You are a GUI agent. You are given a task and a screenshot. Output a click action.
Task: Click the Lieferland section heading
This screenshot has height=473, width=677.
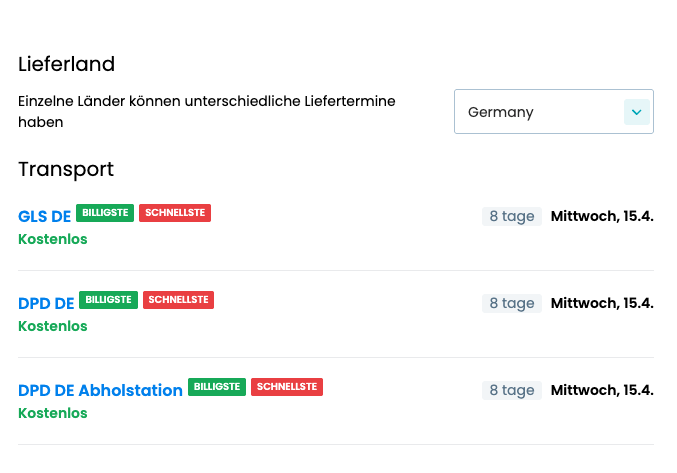(x=67, y=64)
